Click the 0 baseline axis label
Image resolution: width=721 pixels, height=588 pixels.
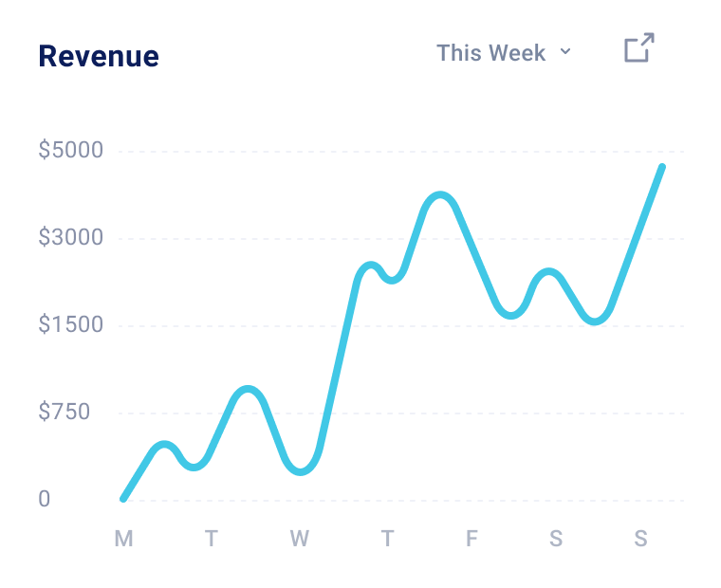(45, 500)
